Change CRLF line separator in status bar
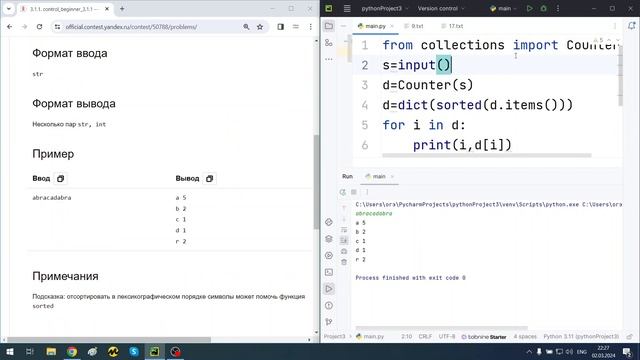640x360 pixels. point(425,337)
